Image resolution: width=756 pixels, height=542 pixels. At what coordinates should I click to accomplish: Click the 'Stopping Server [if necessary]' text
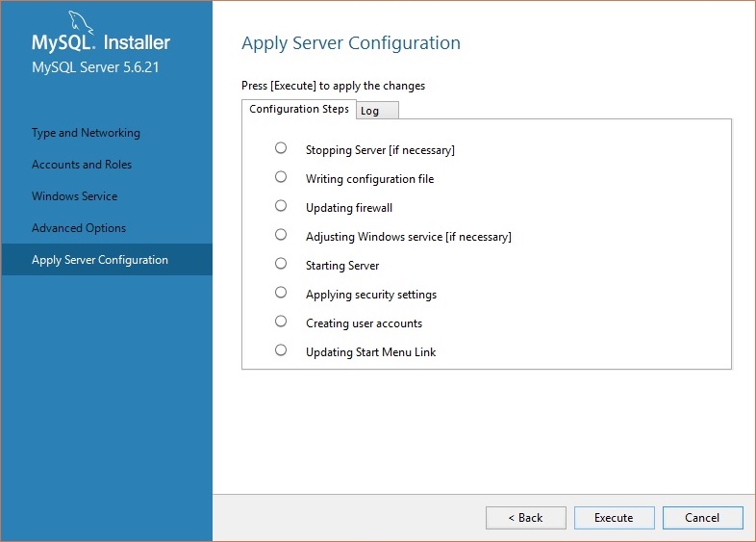pyautogui.click(x=380, y=150)
